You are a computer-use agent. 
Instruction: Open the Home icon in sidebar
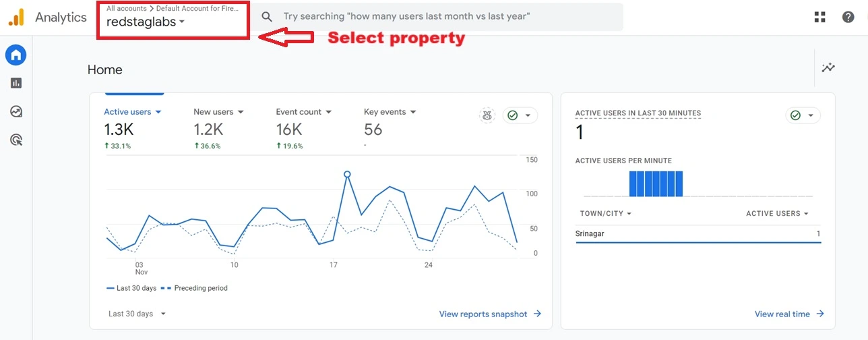(15, 55)
